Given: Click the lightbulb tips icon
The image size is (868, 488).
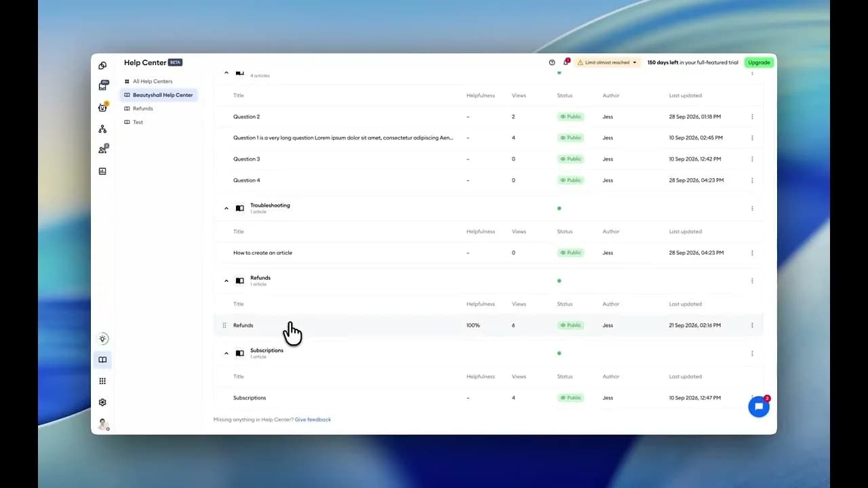Looking at the screenshot, I should coord(102,338).
